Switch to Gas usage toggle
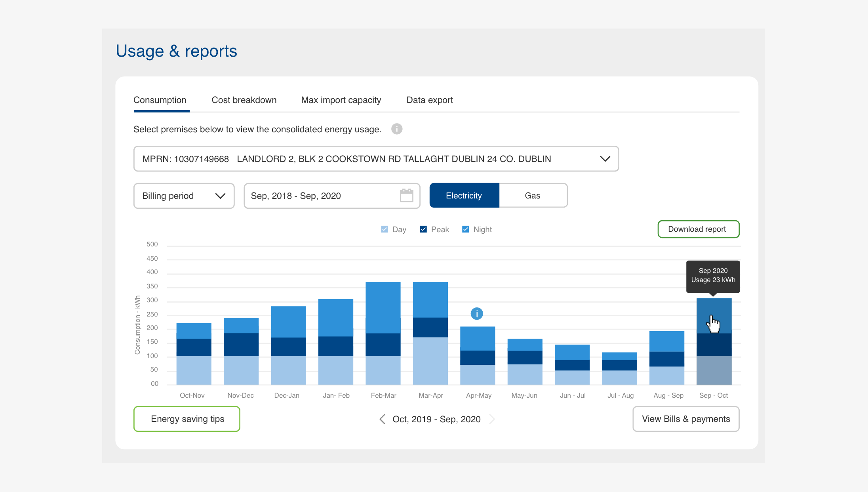The width and height of the screenshot is (868, 492). coord(533,196)
